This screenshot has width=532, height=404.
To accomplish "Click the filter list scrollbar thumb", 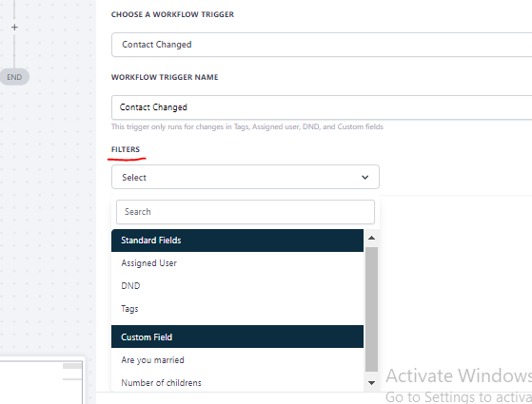I will pos(371,309).
